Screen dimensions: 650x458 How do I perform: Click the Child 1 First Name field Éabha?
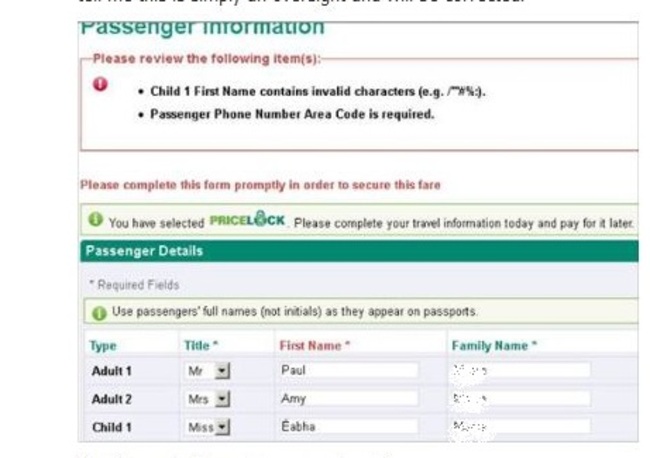[348, 427]
